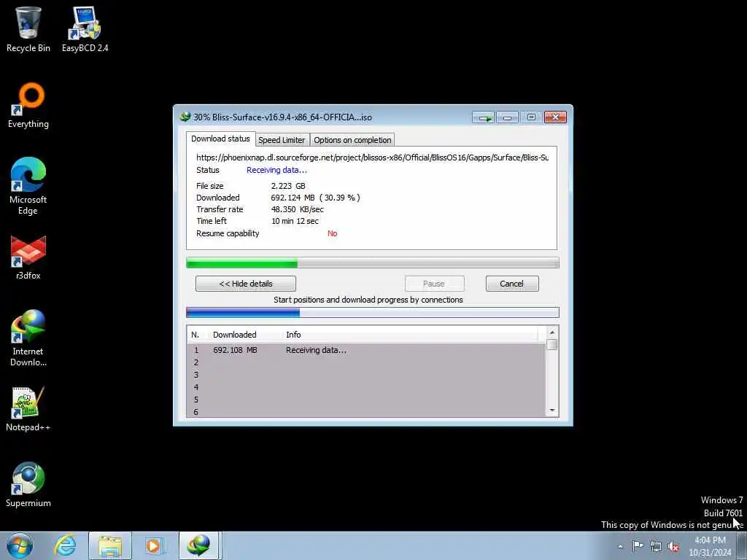Open Action Center flag icon

click(x=638, y=546)
